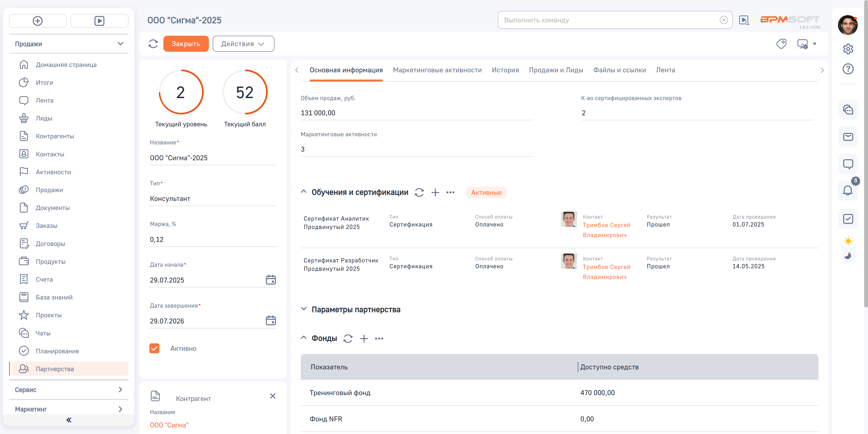The width and height of the screenshot is (868, 434).
Task: Open contact link in Сертификат Разработчик row
Action: 606,272
